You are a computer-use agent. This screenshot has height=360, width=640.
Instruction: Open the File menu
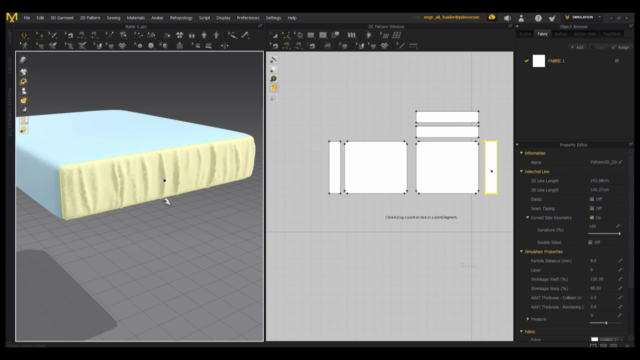pos(27,18)
